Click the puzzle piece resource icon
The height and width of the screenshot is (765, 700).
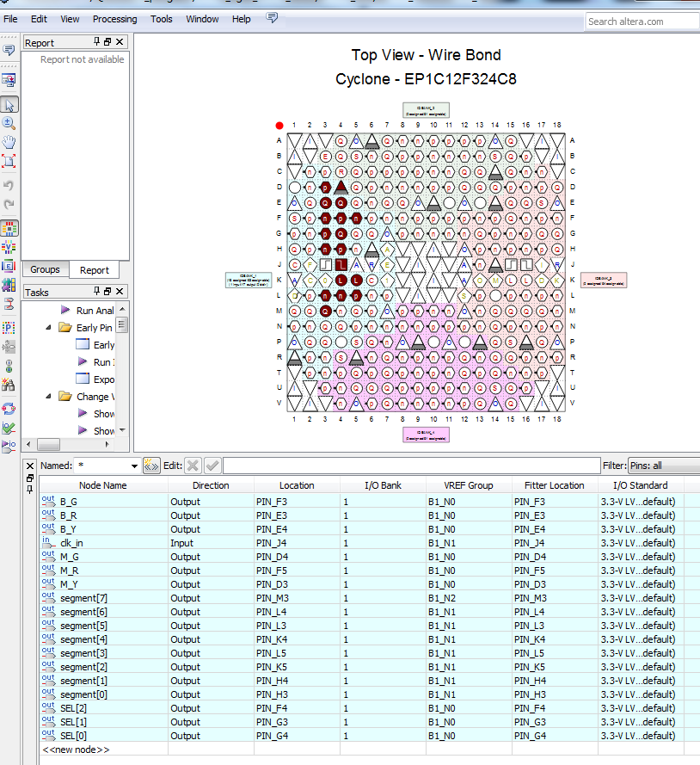point(9,285)
